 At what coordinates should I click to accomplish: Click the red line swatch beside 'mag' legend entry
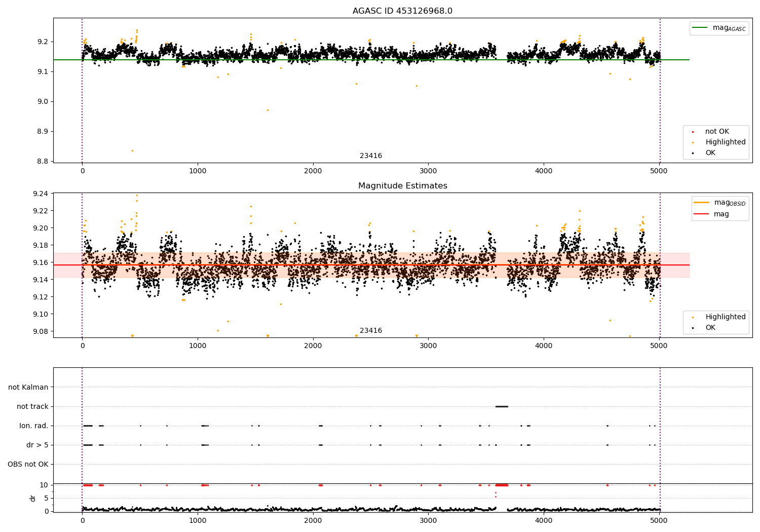click(x=701, y=214)
